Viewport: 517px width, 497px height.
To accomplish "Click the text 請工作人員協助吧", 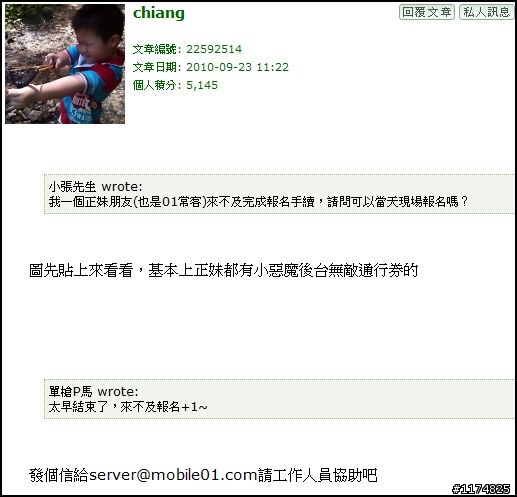I will point(318,475).
